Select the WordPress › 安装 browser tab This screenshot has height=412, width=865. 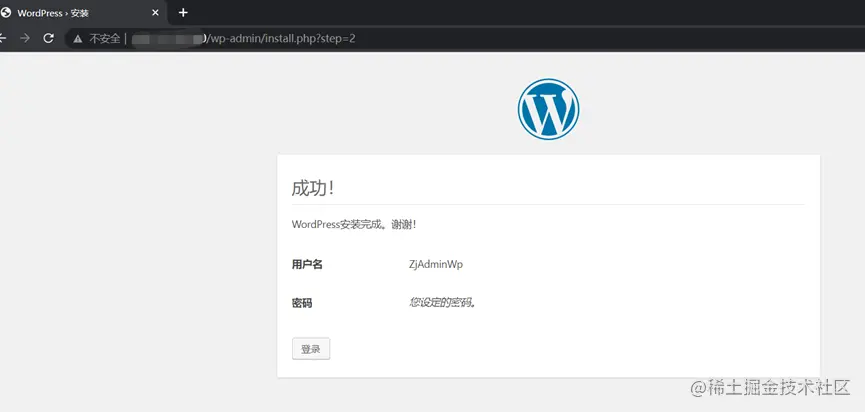83,13
